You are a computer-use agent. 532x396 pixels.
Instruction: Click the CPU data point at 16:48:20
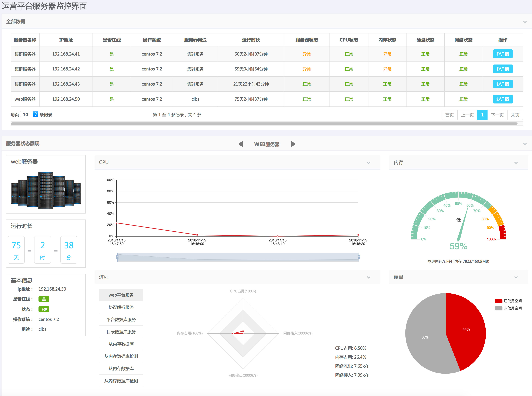(x=358, y=235)
